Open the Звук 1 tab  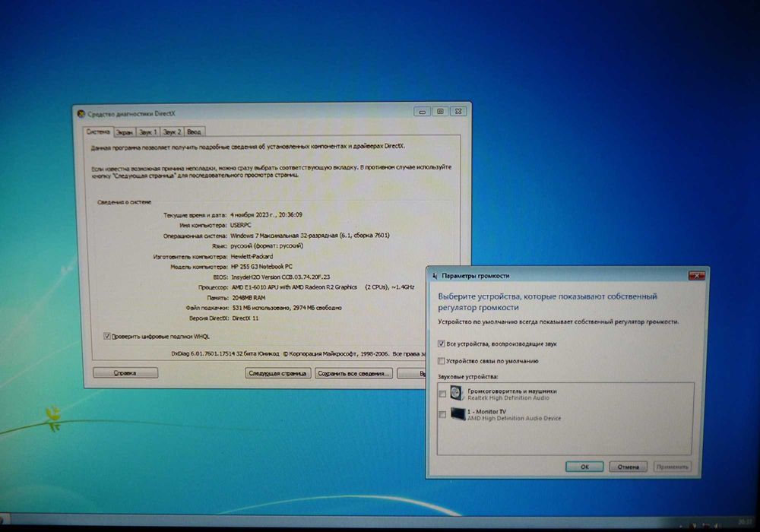(x=148, y=131)
